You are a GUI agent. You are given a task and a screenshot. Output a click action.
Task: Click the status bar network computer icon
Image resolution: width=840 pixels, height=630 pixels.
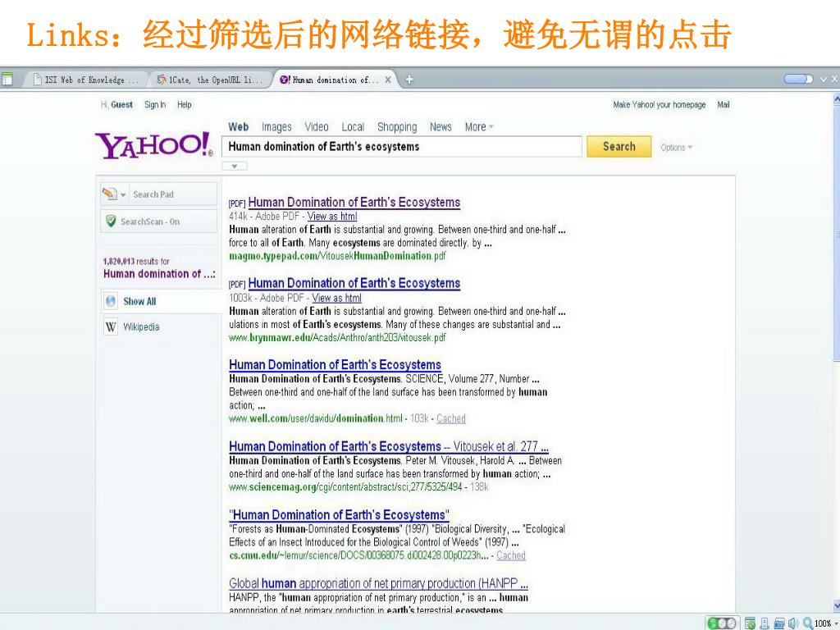point(765,623)
